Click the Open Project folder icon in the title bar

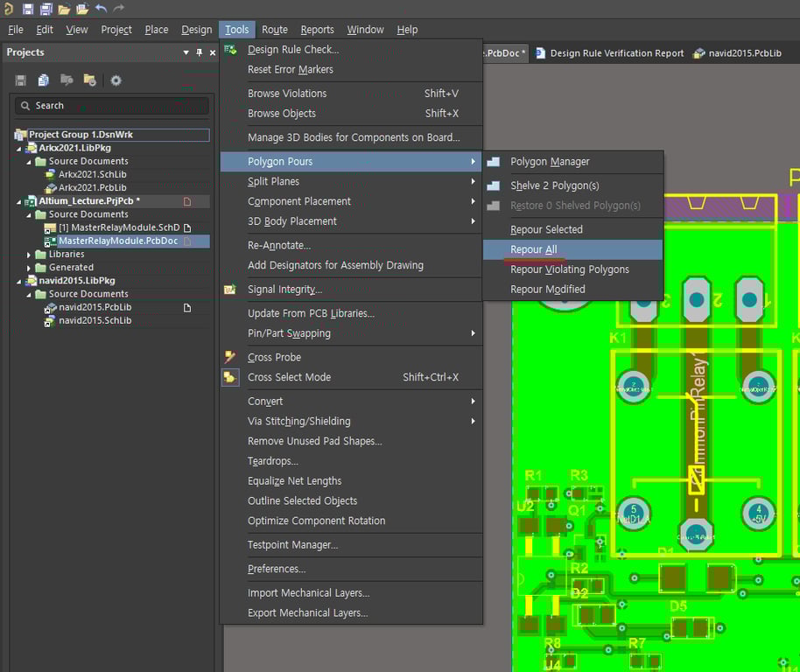coord(82,9)
